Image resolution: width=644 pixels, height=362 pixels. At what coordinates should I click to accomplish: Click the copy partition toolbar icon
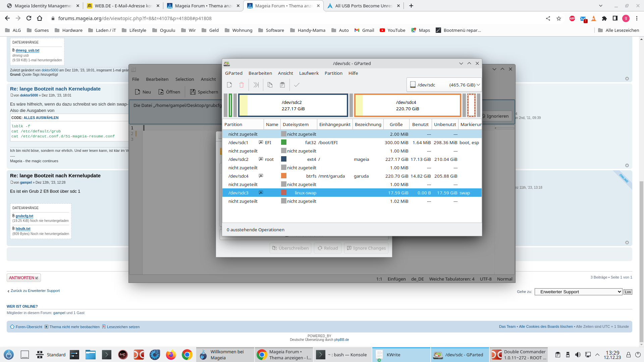click(x=270, y=85)
